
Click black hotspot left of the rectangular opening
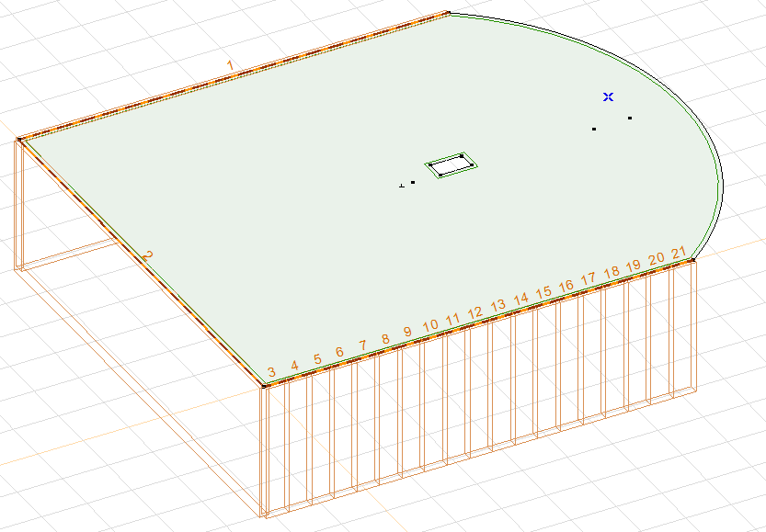413,182
